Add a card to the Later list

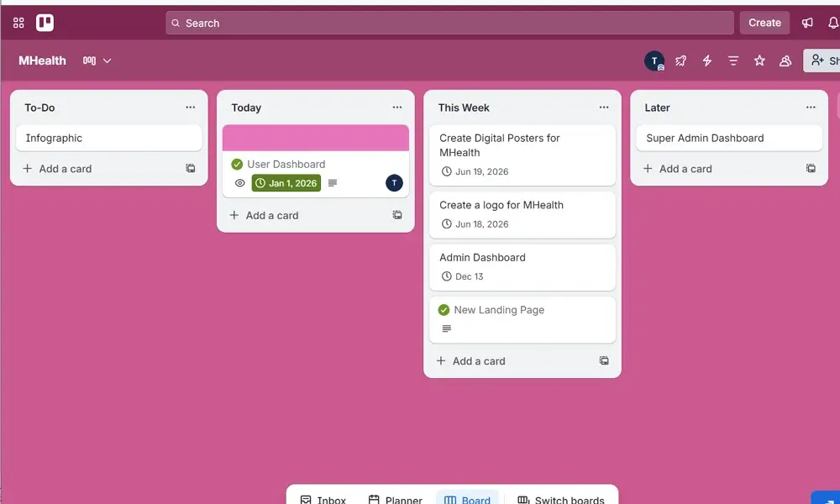(677, 168)
